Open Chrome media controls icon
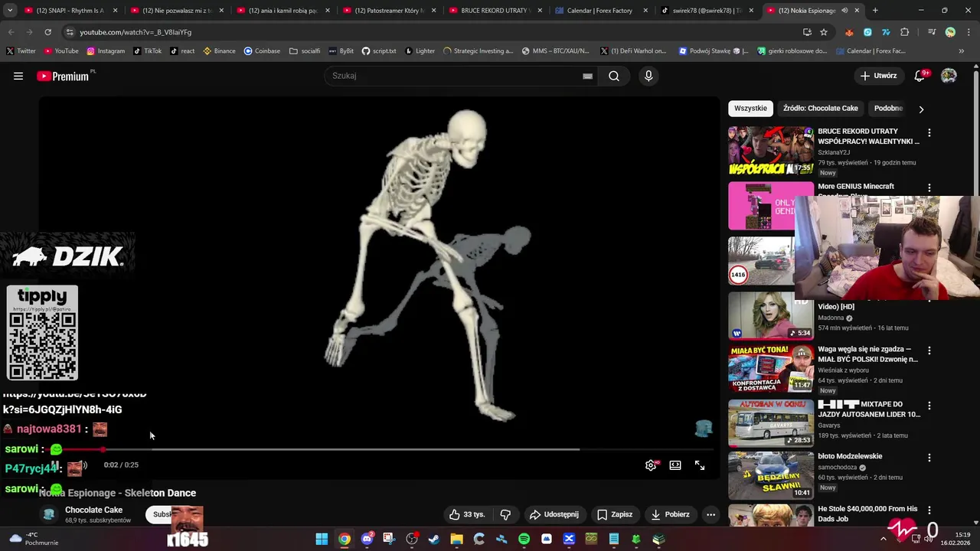 click(932, 32)
